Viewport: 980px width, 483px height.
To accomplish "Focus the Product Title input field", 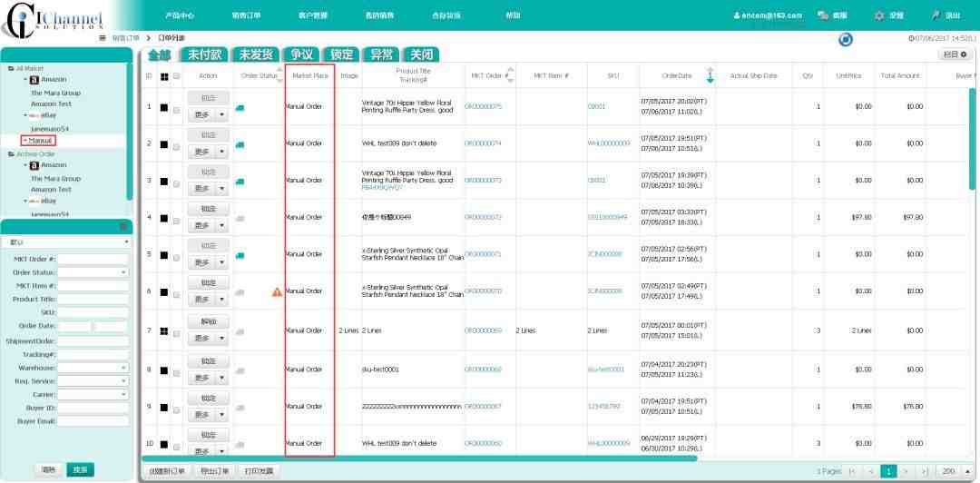I will pyautogui.click(x=93, y=299).
